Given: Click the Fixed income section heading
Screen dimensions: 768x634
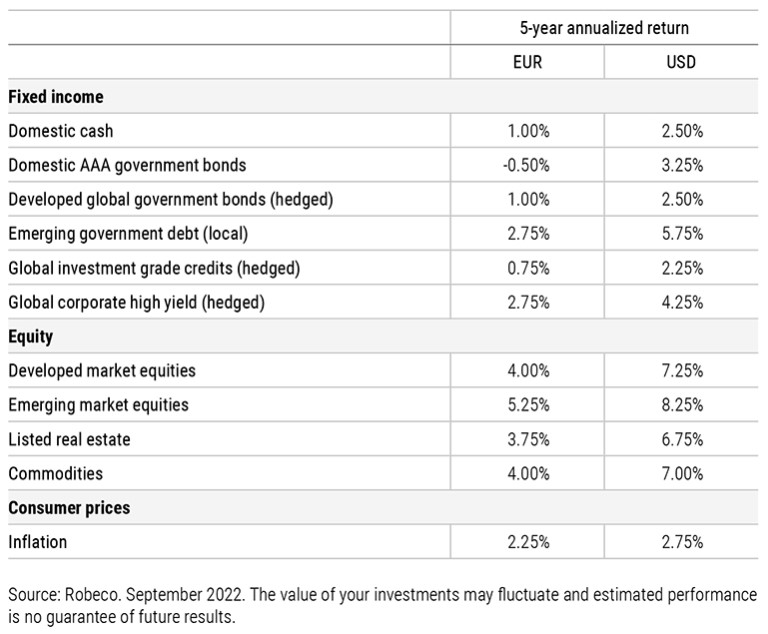Looking at the screenshot, I should tap(56, 97).
